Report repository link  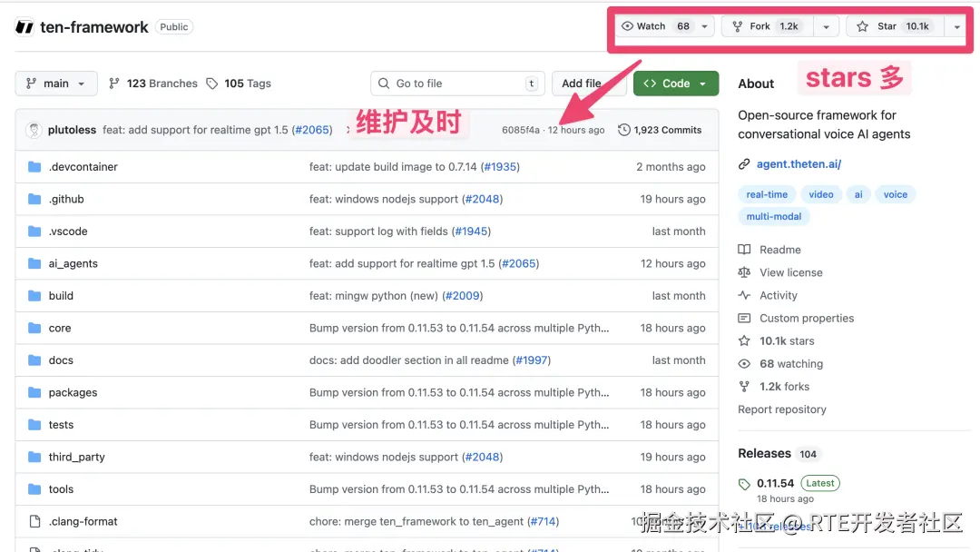pos(782,409)
